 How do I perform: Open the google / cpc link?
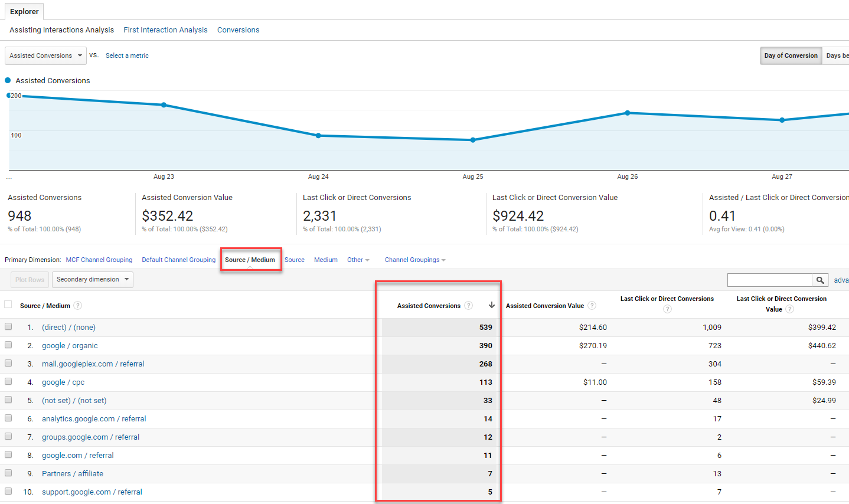63,382
